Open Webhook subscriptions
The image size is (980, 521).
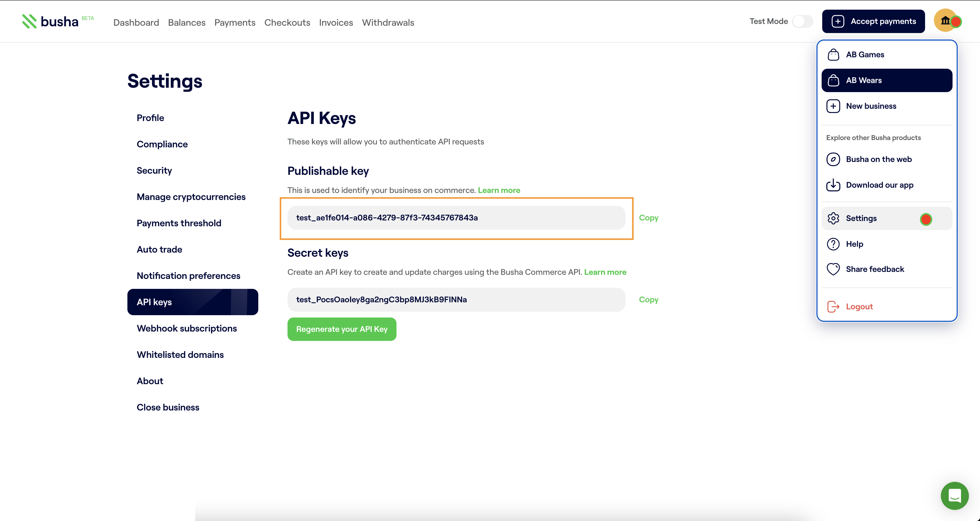tap(193, 328)
